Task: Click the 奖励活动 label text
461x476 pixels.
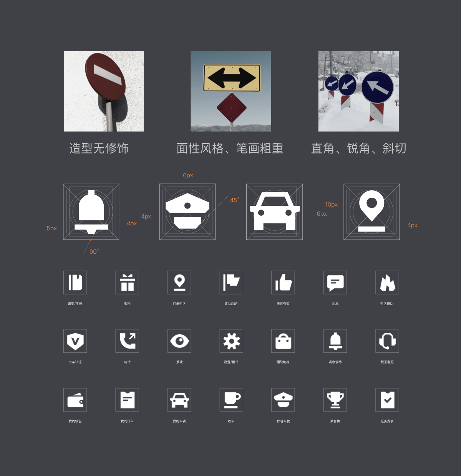Action: pyautogui.click(x=231, y=304)
